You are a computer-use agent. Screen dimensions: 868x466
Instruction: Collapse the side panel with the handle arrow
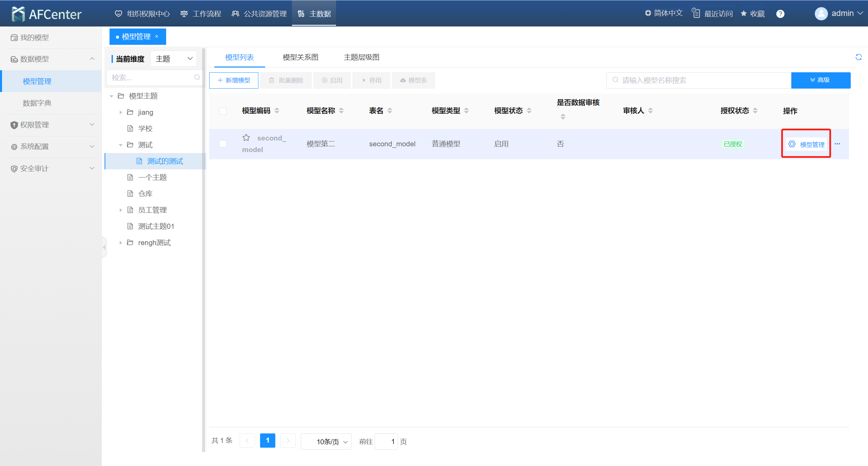pyautogui.click(x=104, y=247)
